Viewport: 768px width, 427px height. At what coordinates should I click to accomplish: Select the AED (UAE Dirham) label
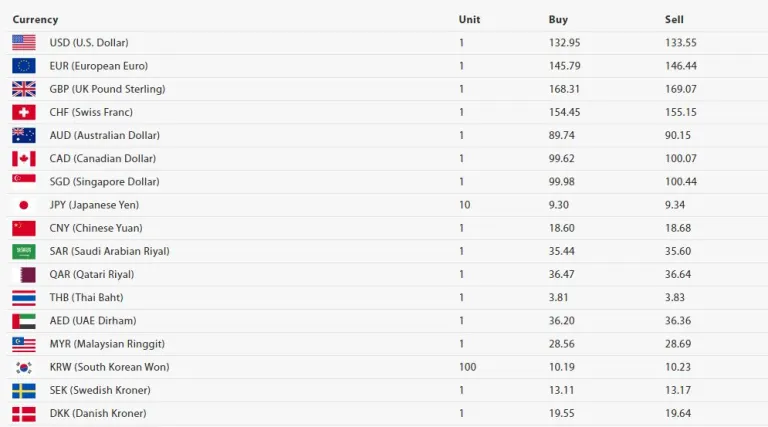pyautogui.click(x=93, y=321)
